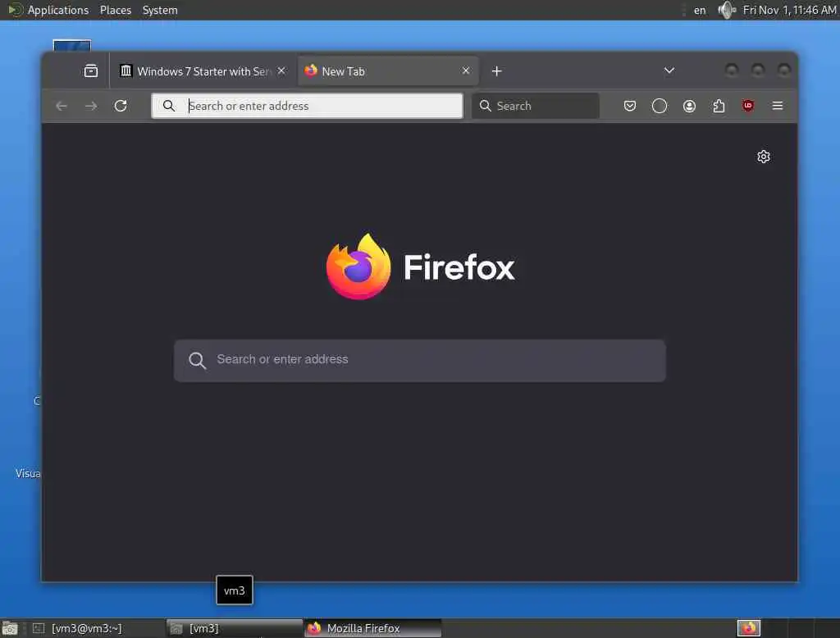840x638 pixels.
Task: Reload the current page
Action: tap(121, 106)
